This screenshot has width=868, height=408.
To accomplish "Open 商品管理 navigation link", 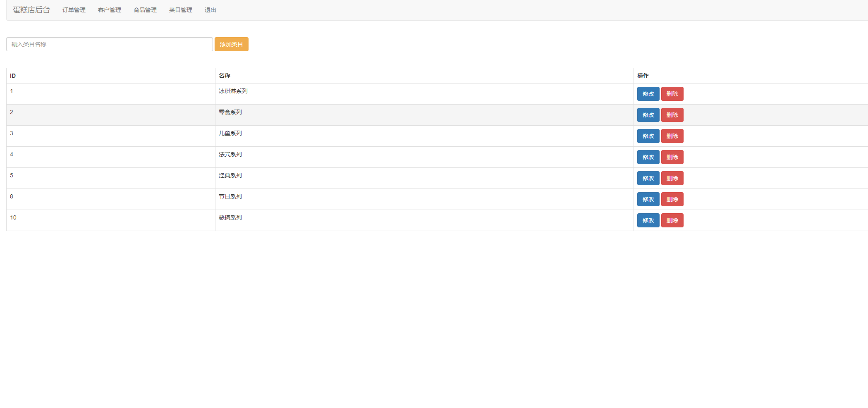I will pos(145,10).
